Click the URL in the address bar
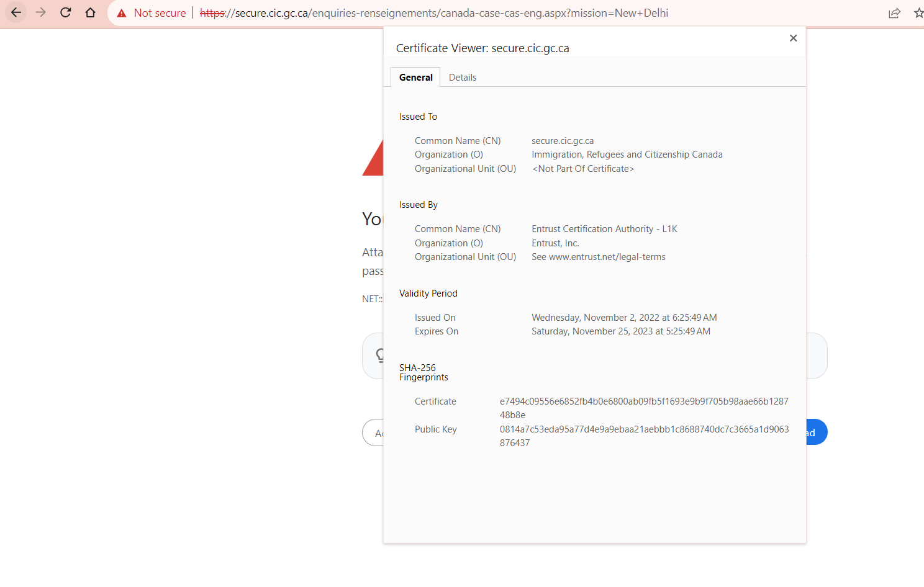Image resolution: width=924 pixels, height=587 pixels. point(435,13)
